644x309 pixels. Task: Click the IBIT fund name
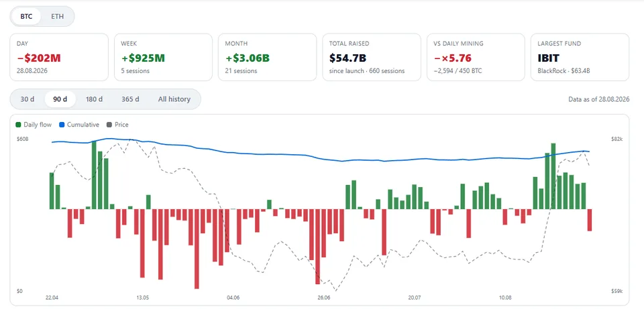pyautogui.click(x=549, y=58)
